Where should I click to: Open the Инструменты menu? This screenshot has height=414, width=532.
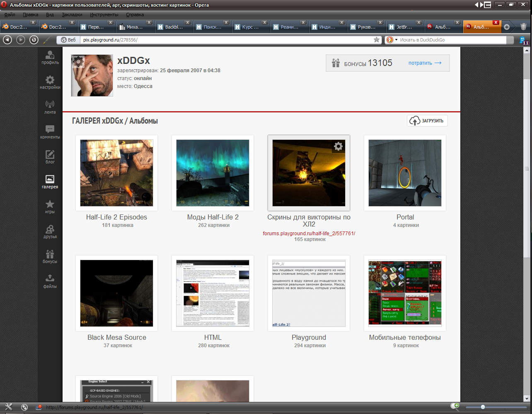click(104, 15)
